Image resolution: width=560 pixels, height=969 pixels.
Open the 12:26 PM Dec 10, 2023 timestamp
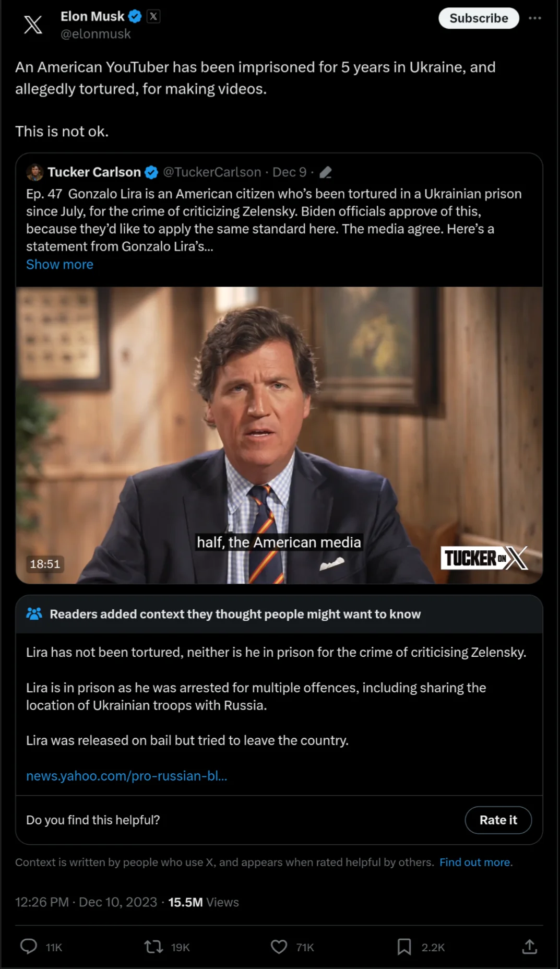tap(86, 902)
